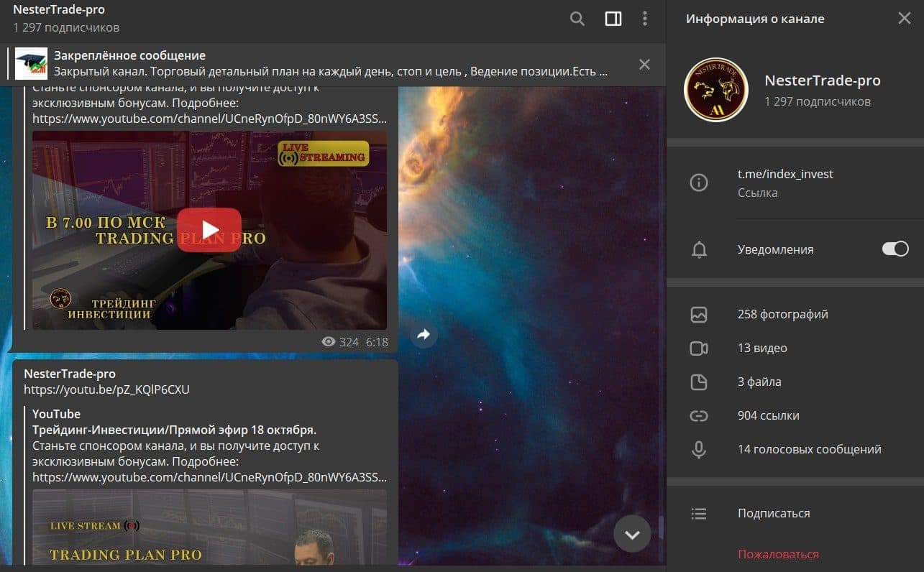Open the second YouTube channel URL link
This screenshot has height=572, width=924.
coord(209,476)
